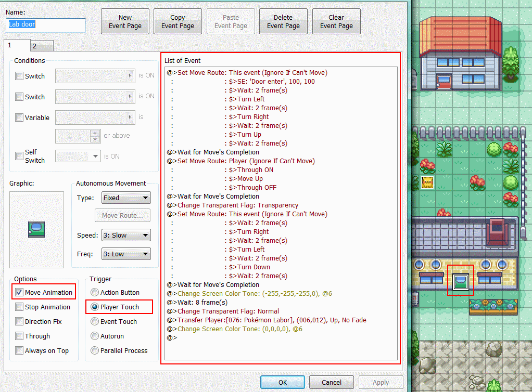Select the Action Button trigger
This screenshot has width=532, height=392.
tap(95, 292)
